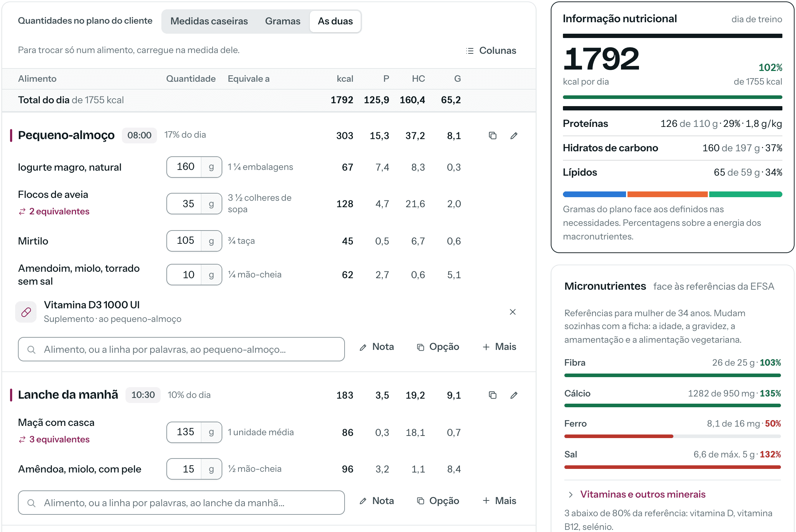Open the Colunas column settings

point(491,51)
